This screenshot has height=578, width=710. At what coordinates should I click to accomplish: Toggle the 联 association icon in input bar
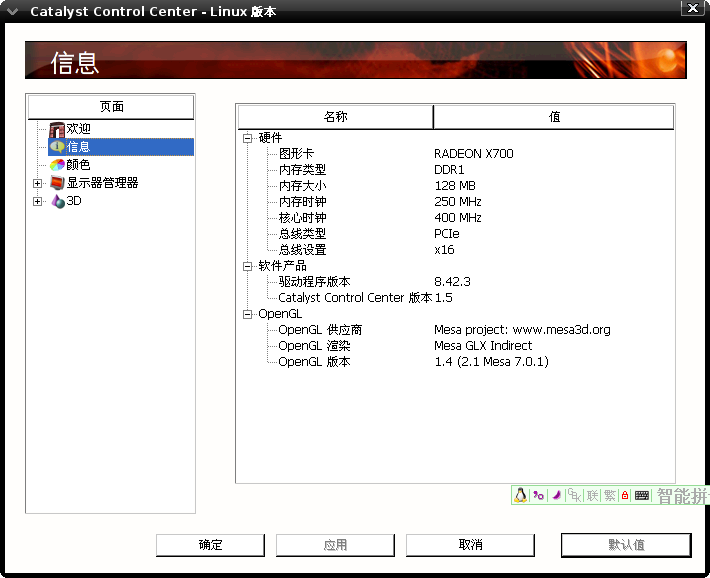[593, 496]
